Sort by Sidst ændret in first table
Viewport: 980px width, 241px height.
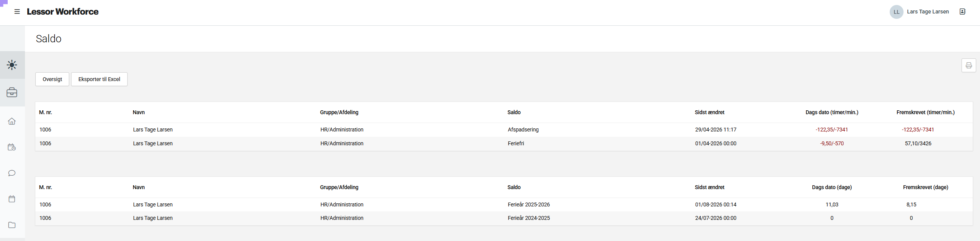(709, 112)
